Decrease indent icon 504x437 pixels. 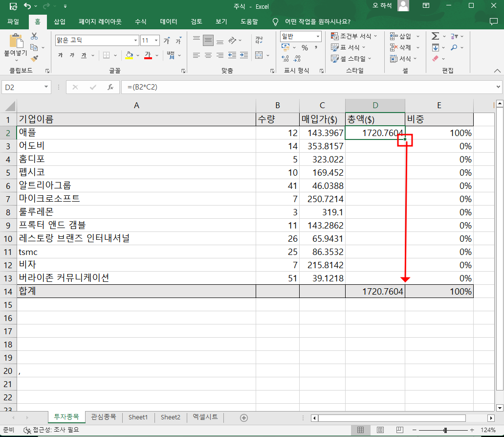pos(232,55)
